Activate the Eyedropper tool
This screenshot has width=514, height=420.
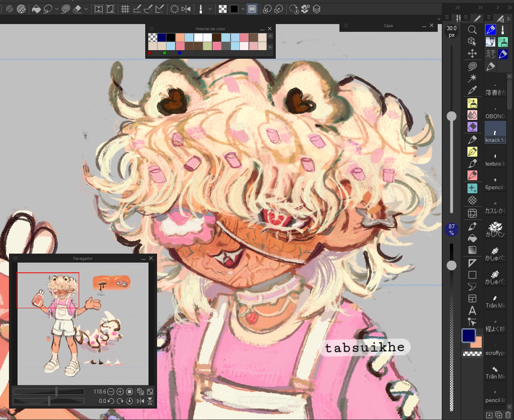pos(472,90)
